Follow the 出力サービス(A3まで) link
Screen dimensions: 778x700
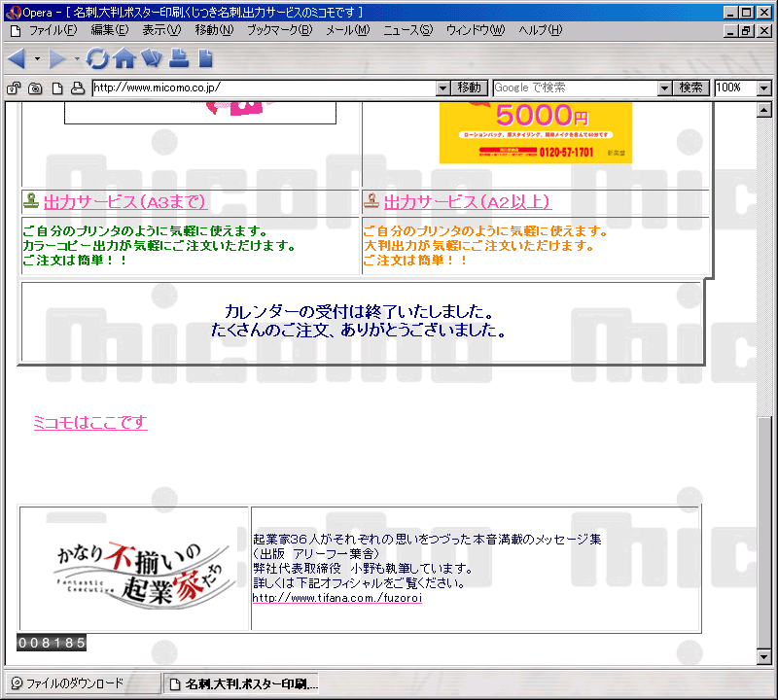[125, 202]
